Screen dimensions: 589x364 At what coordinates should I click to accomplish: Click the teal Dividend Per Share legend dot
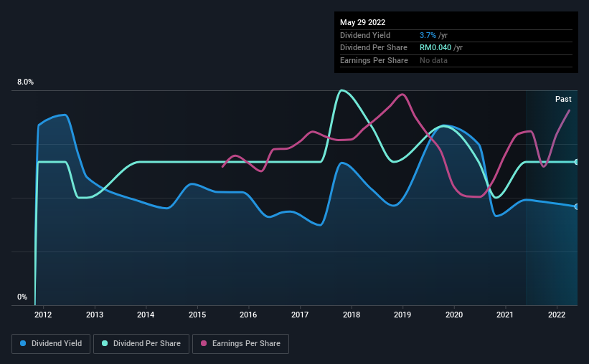[x=105, y=344]
